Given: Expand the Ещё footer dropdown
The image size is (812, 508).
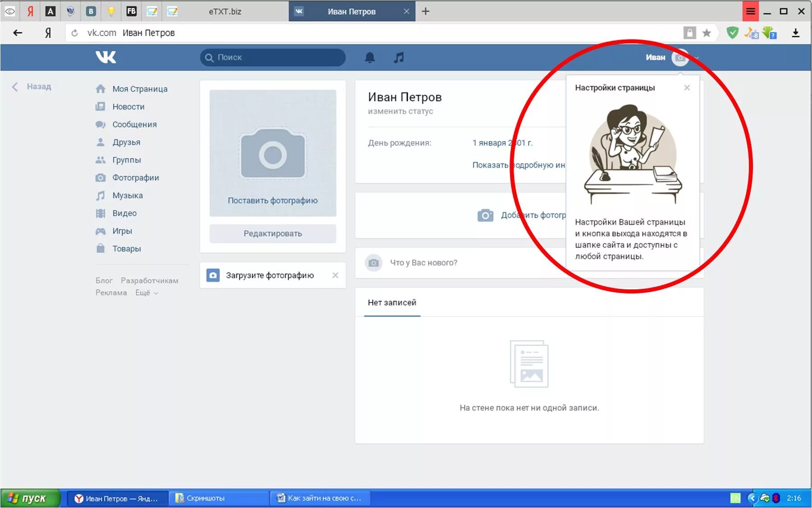Looking at the screenshot, I should click(146, 293).
